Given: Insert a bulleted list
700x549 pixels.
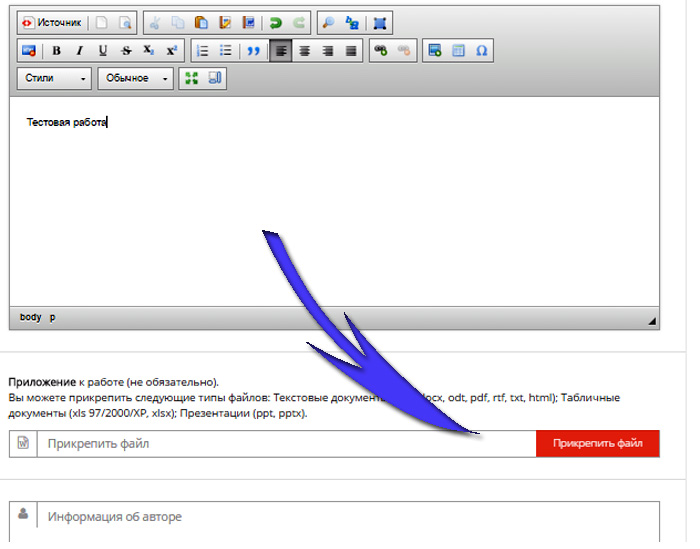Looking at the screenshot, I should [x=225, y=50].
